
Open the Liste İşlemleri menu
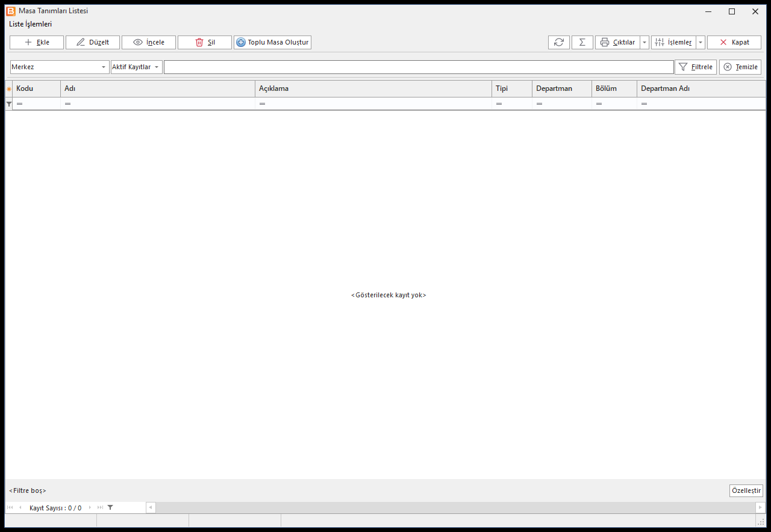(x=30, y=24)
